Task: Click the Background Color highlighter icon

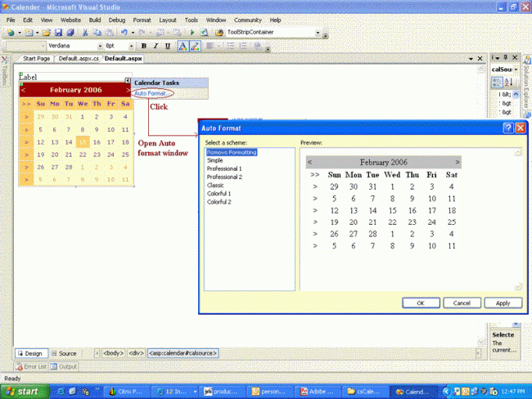Action: [195, 46]
